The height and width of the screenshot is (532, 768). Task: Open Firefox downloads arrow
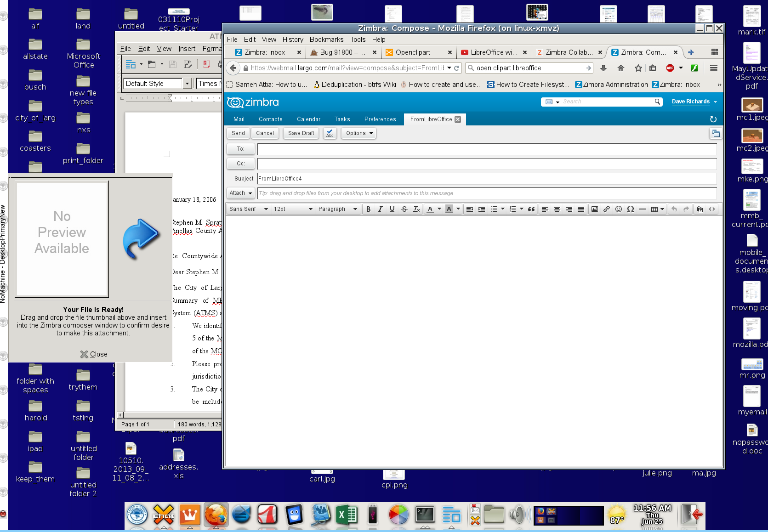[603, 68]
